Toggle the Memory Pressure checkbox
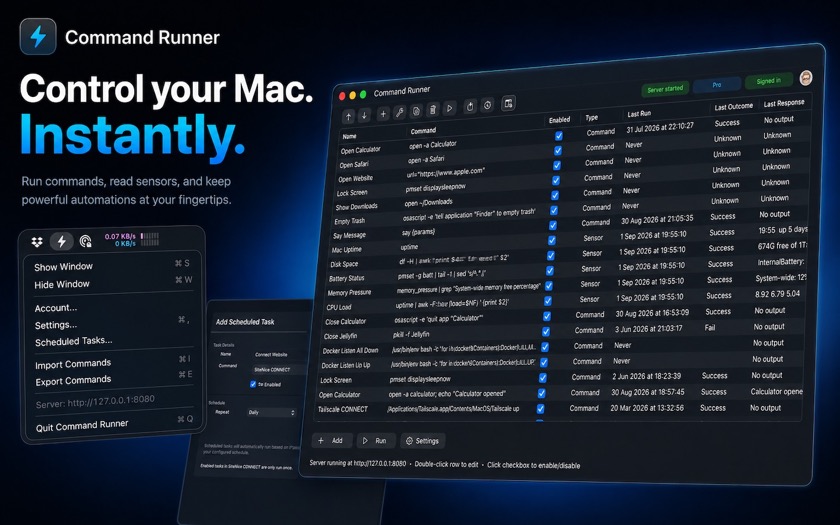 click(549, 286)
